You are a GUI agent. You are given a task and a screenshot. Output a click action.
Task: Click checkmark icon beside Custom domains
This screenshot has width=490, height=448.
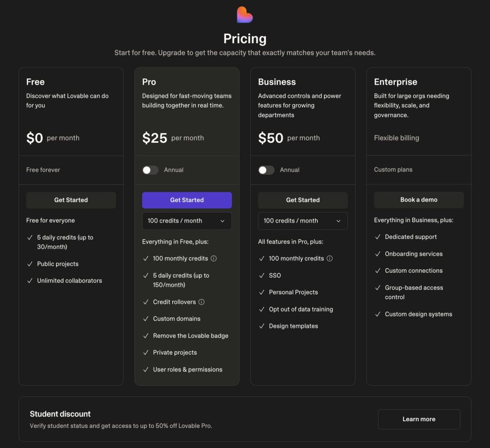click(x=145, y=319)
